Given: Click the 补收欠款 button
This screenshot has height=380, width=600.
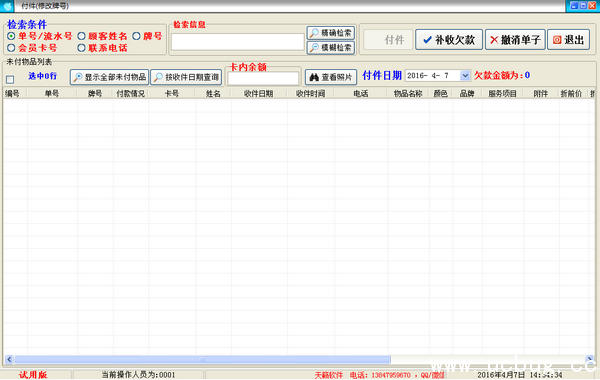Looking at the screenshot, I should [449, 39].
